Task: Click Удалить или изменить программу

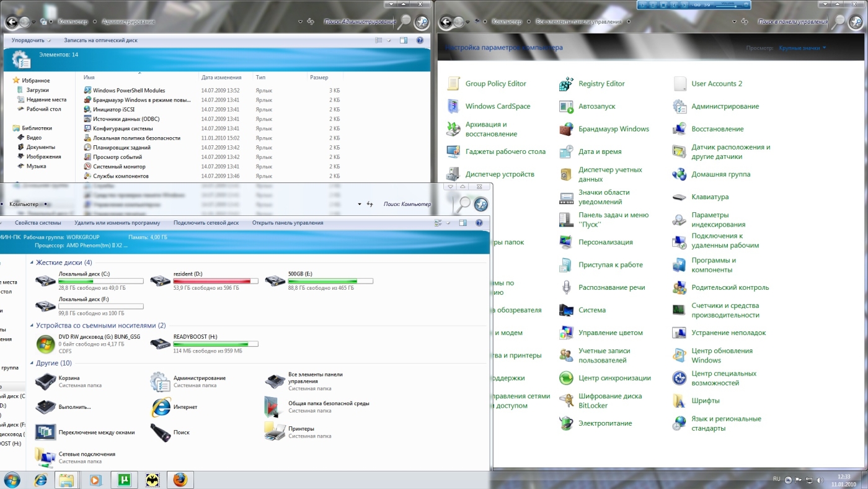Action: click(x=117, y=223)
